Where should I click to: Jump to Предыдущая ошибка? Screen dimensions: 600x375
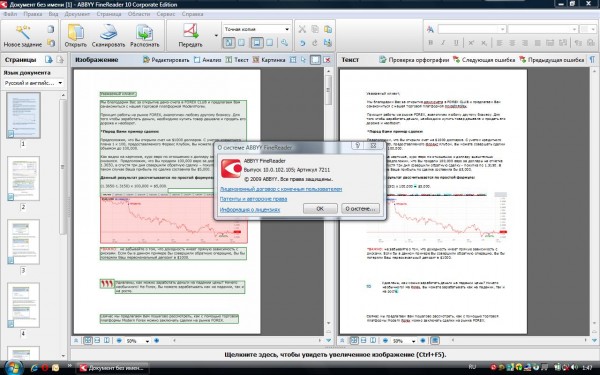pos(551,60)
